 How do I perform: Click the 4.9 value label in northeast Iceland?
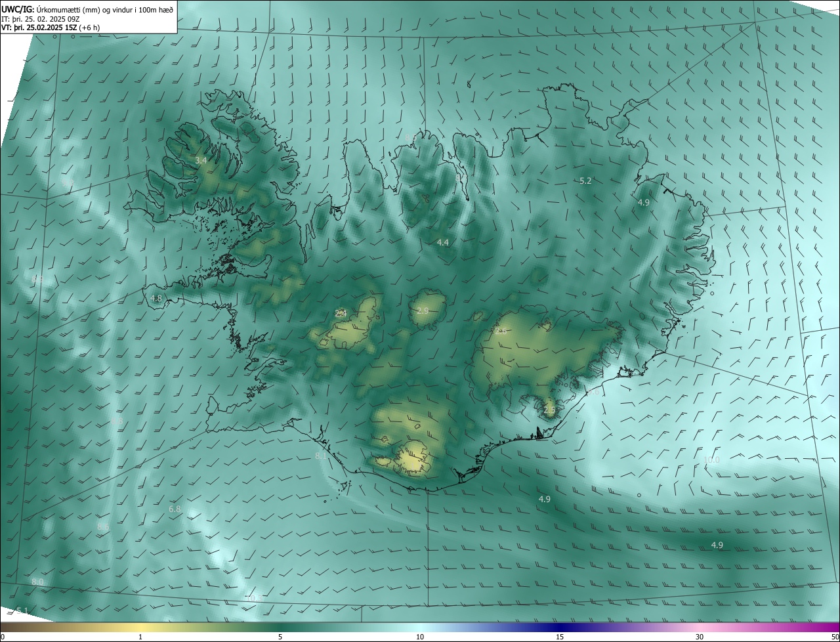644,203
